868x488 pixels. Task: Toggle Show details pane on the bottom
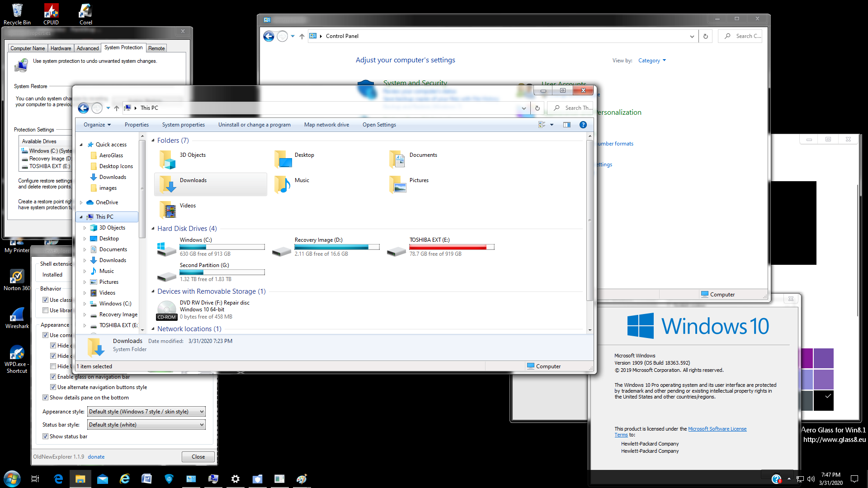(45, 398)
